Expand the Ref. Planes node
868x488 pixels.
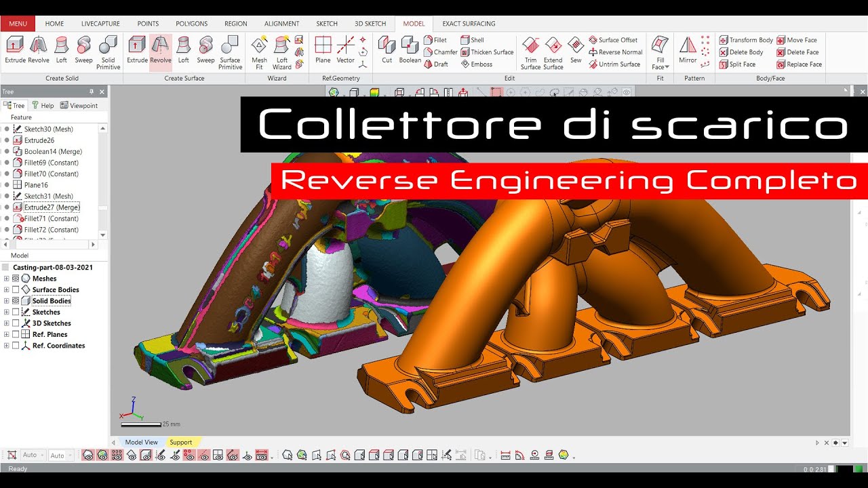7,334
